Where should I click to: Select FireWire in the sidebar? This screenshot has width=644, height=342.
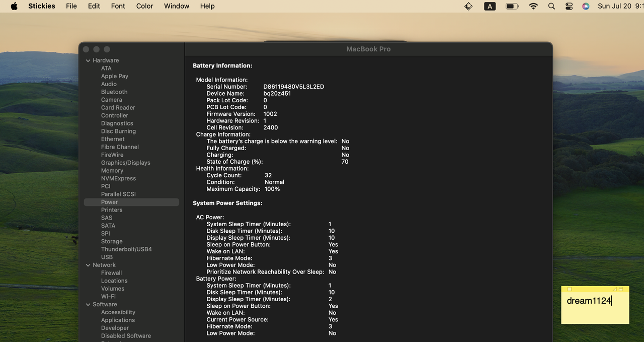coord(112,155)
